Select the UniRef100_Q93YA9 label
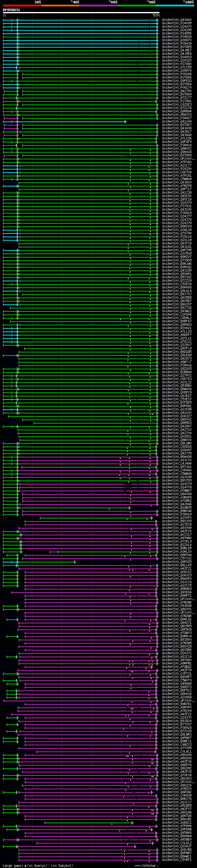 pos(177,528)
